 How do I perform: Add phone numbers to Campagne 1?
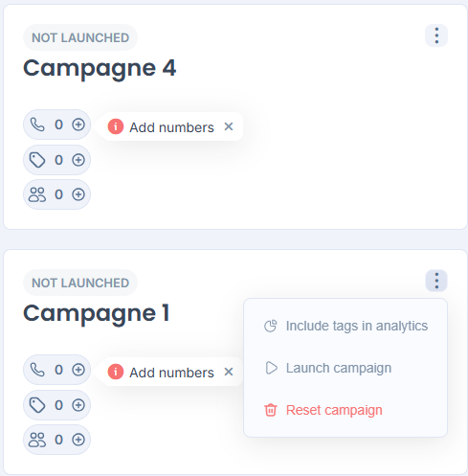pos(78,370)
